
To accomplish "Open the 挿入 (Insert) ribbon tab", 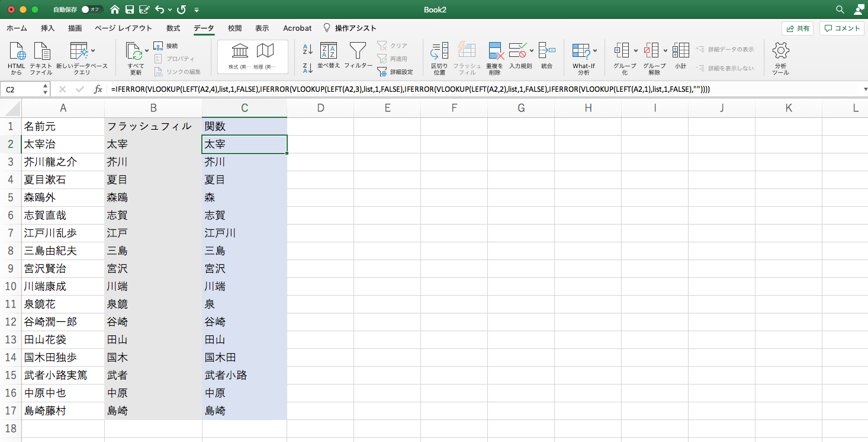I will coord(48,28).
